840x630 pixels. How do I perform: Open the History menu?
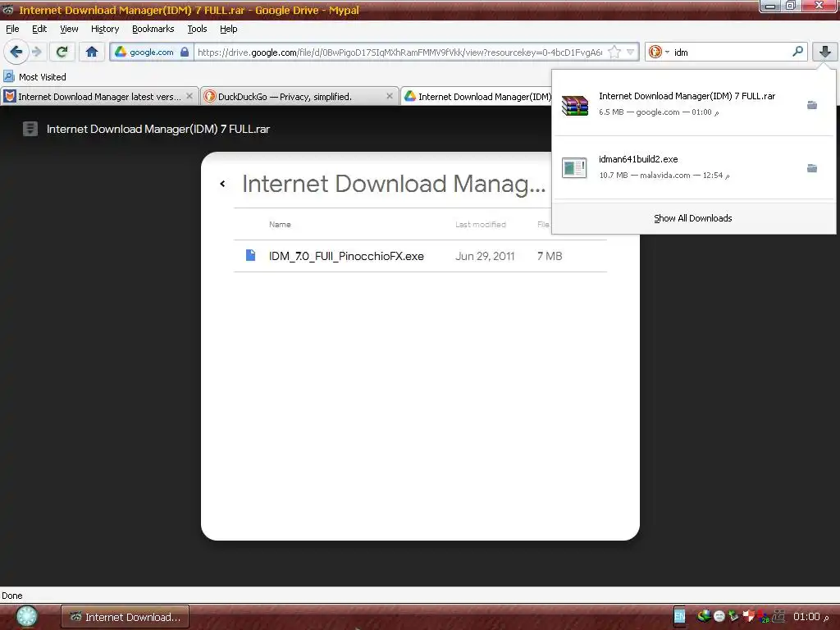coord(105,29)
